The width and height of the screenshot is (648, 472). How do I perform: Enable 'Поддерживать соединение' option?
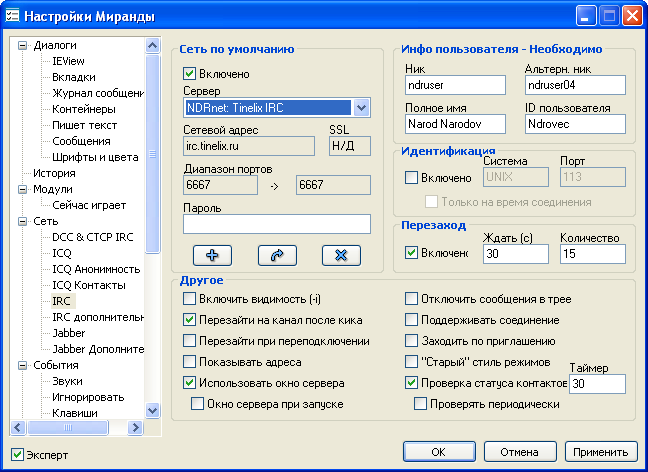(x=411, y=320)
